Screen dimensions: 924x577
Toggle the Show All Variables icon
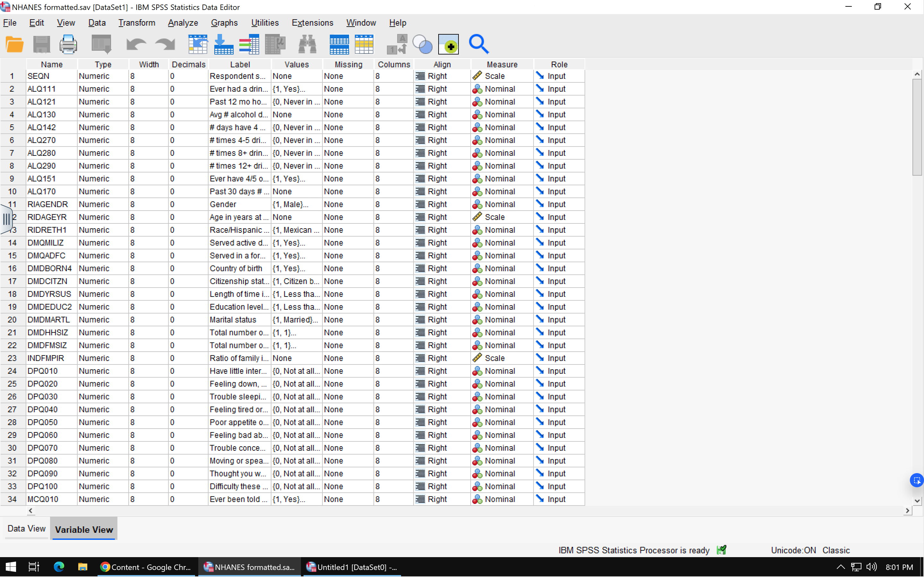coord(448,45)
